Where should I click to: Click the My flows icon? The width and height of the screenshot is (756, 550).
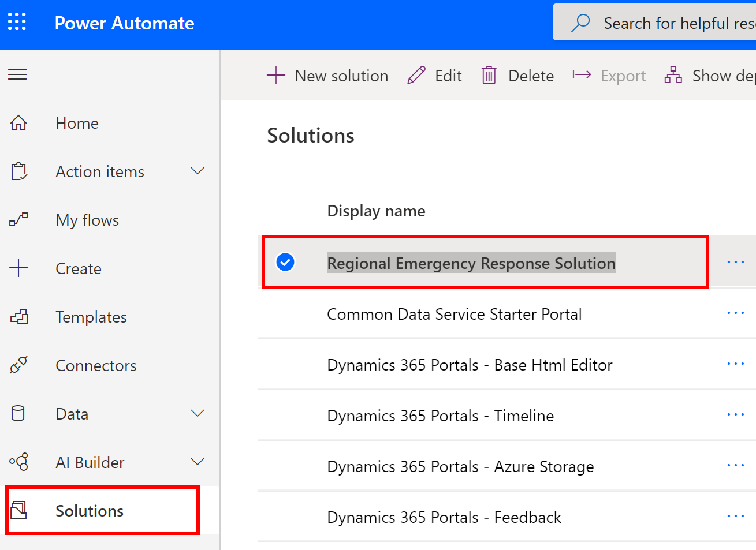(18, 220)
